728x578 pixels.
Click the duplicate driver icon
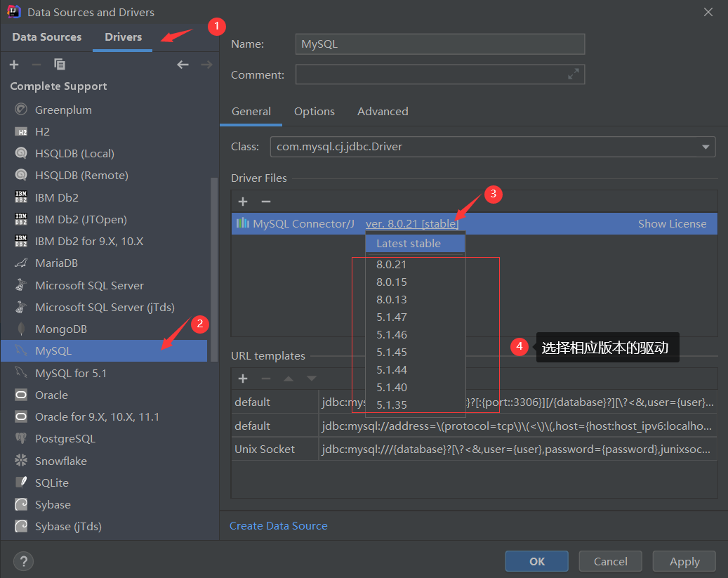[60, 64]
